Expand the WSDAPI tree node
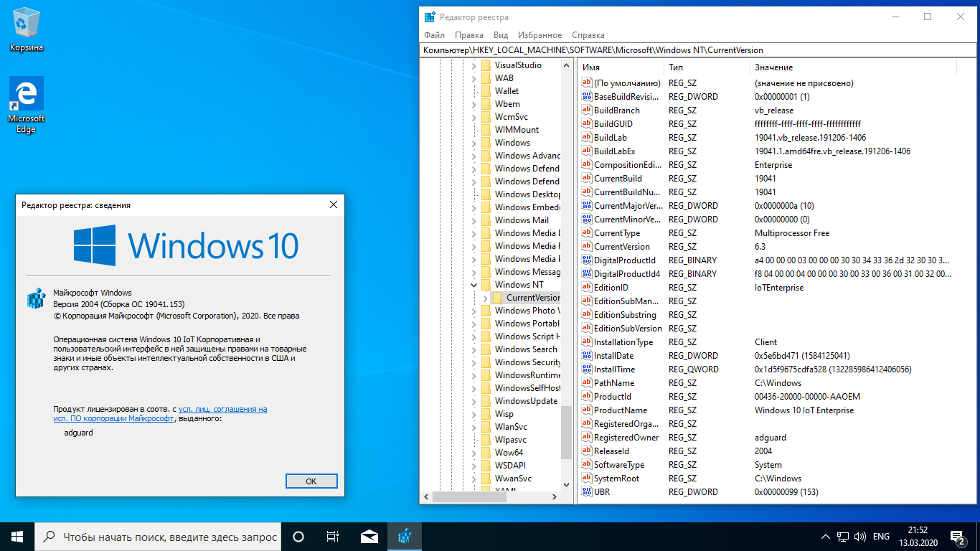The image size is (980, 551). coord(473,466)
